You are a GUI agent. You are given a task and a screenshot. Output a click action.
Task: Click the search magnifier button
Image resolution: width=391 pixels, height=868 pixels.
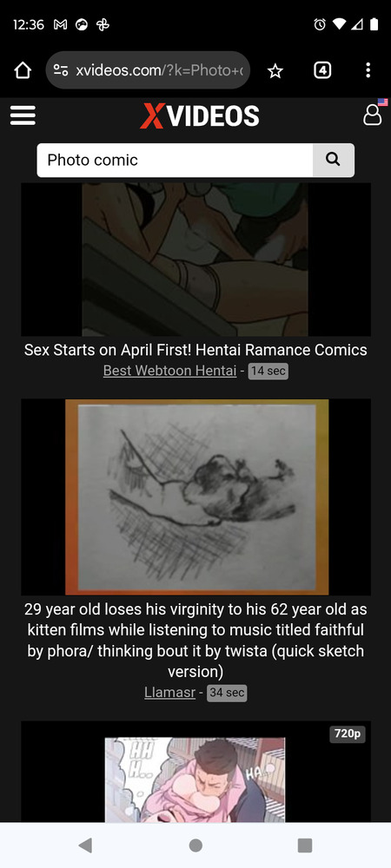333,160
